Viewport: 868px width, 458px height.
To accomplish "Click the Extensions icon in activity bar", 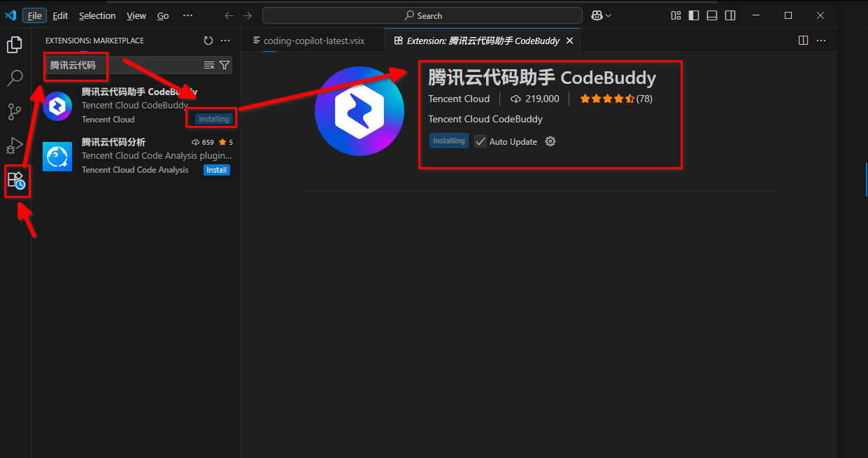I will 16,180.
